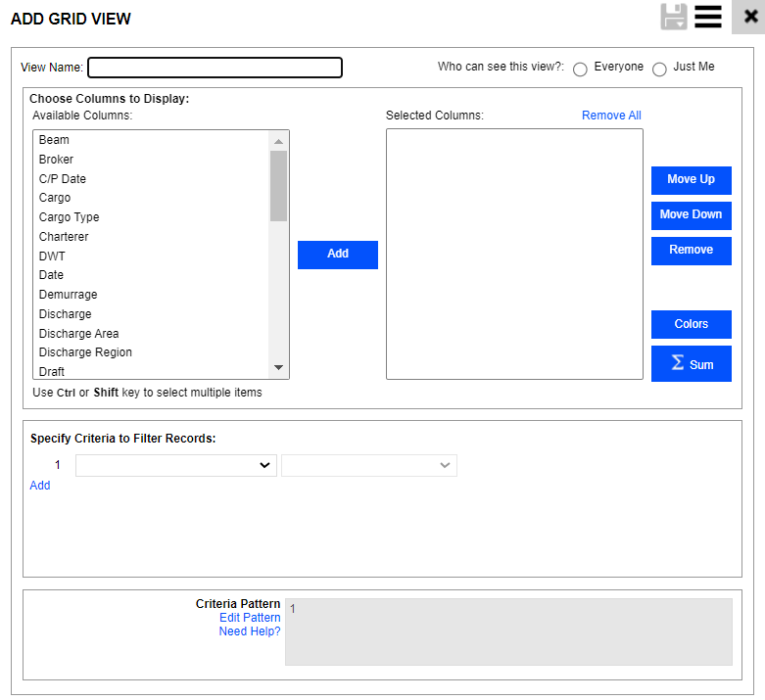Select the Just Me radio button

(659, 69)
